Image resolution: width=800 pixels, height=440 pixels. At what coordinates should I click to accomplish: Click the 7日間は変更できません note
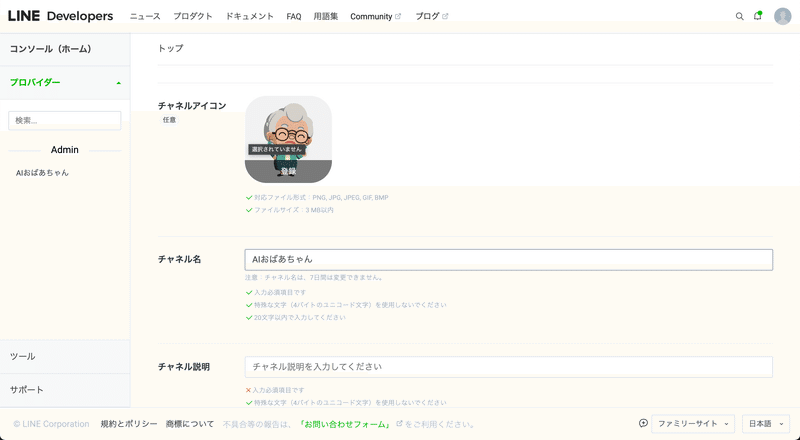click(x=314, y=278)
